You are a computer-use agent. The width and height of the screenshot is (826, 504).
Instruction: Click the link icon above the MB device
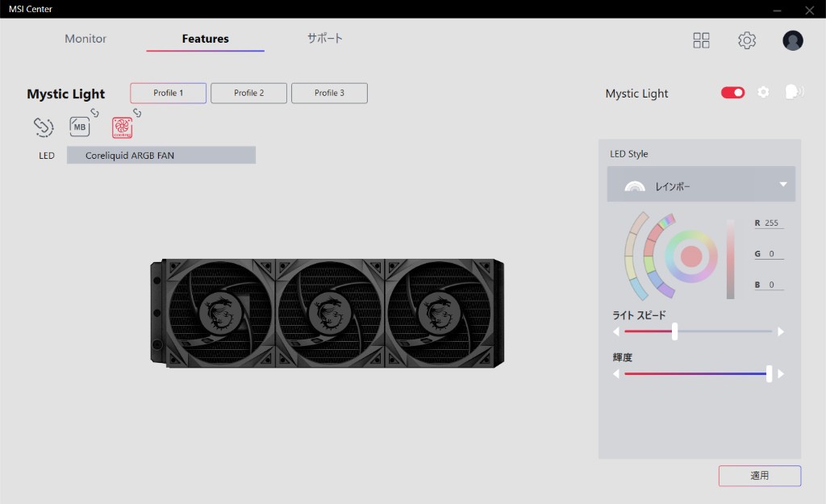pos(94,113)
